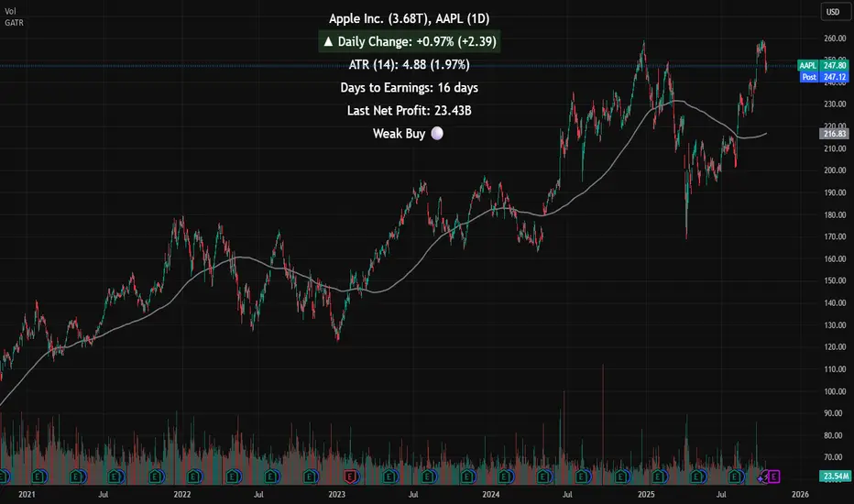Viewport: 854px width, 504px height.
Task: Click the 2021 label on time axis
Action: (x=27, y=494)
